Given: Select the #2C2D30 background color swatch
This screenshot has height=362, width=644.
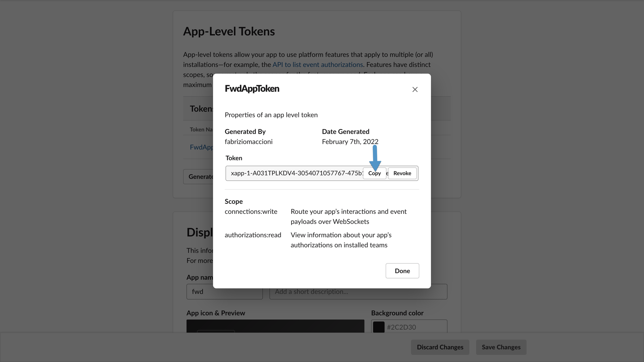Looking at the screenshot, I should pyautogui.click(x=379, y=327).
